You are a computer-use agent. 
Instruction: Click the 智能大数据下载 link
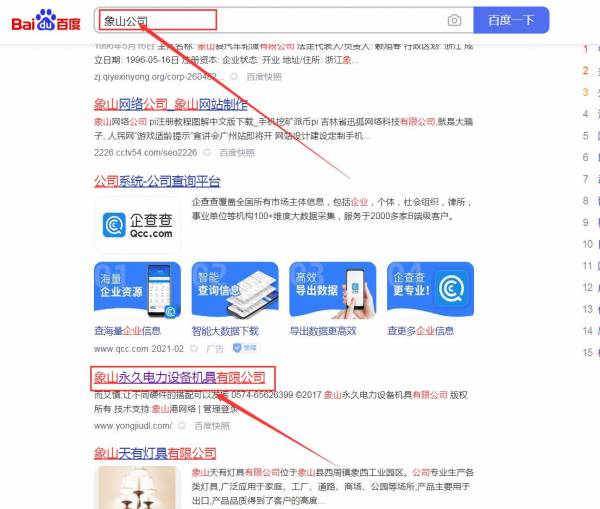pyautogui.click(x=225, y=331)
